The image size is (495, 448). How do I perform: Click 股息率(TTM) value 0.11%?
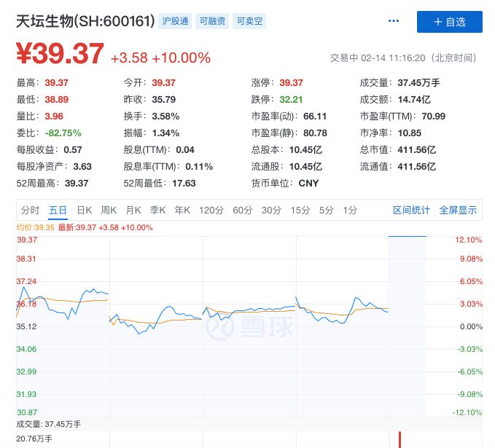pos(199,167)
